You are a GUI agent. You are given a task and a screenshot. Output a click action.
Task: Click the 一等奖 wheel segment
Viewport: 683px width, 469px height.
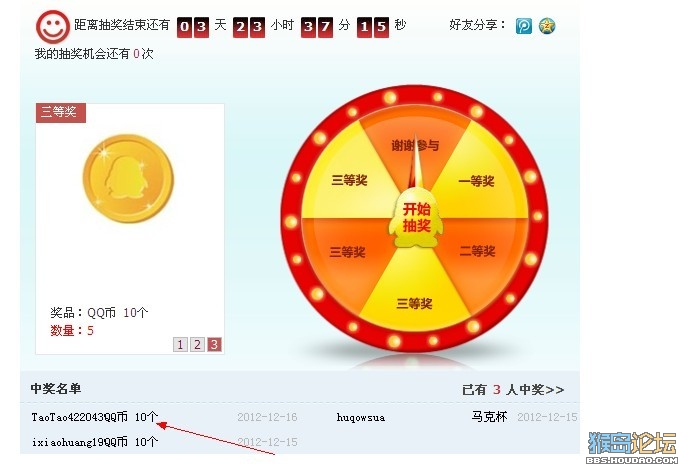point(477,181)
